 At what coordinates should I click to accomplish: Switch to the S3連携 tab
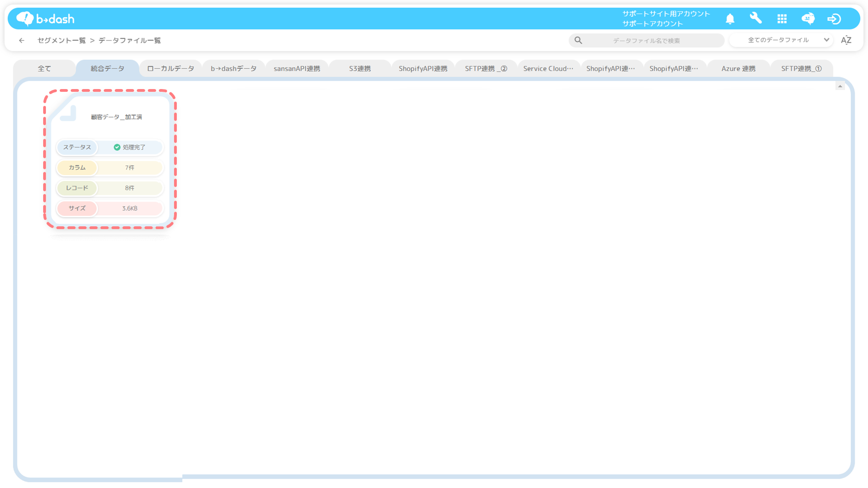360,68
